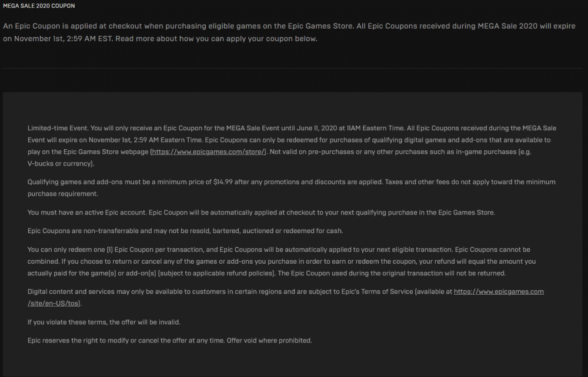This screenshot has height=377, width=588.
Task: Click the 'Offer void where prohibited' sentence
Action: (x=269, y=341)
